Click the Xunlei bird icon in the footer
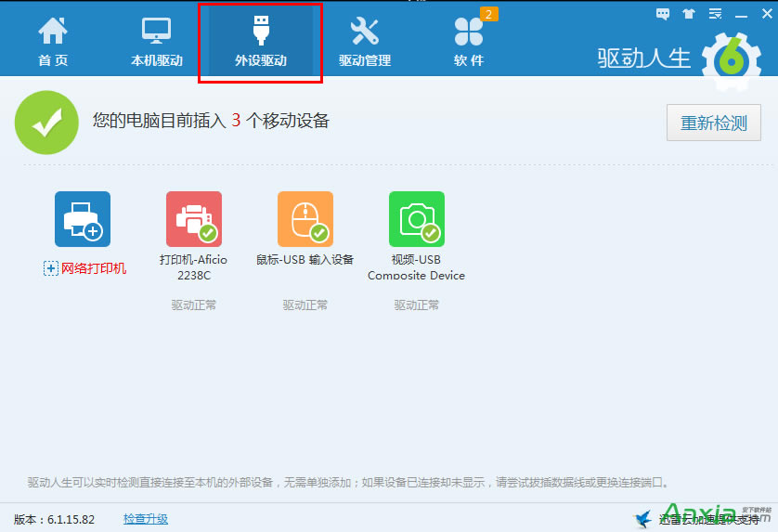 [x=643, y=519]
